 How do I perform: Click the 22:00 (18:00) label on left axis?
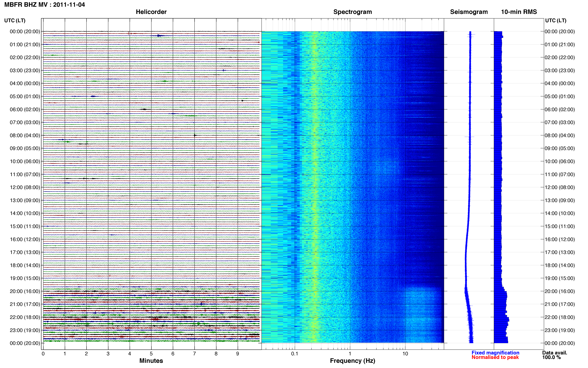tap(25, 317)
